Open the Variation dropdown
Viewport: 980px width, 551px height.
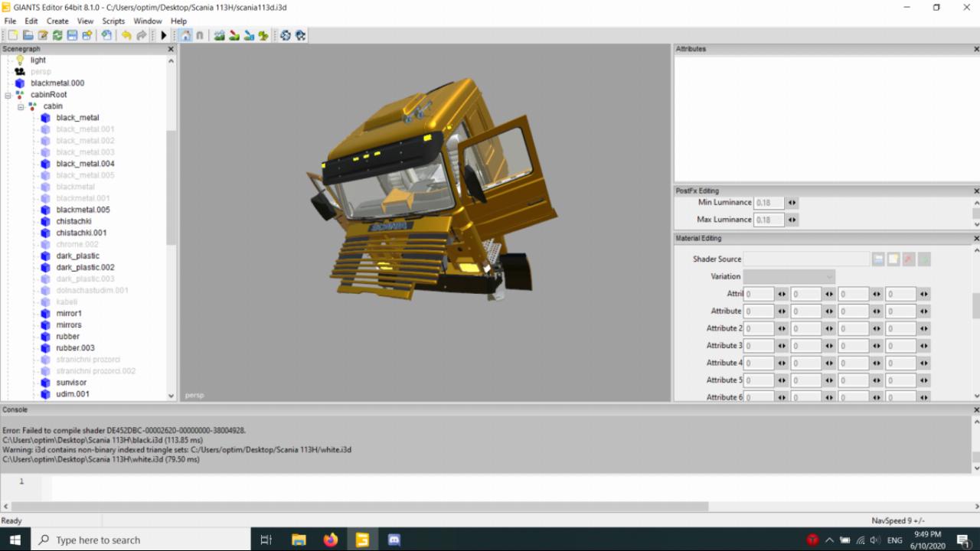click(x=789, y=276)
